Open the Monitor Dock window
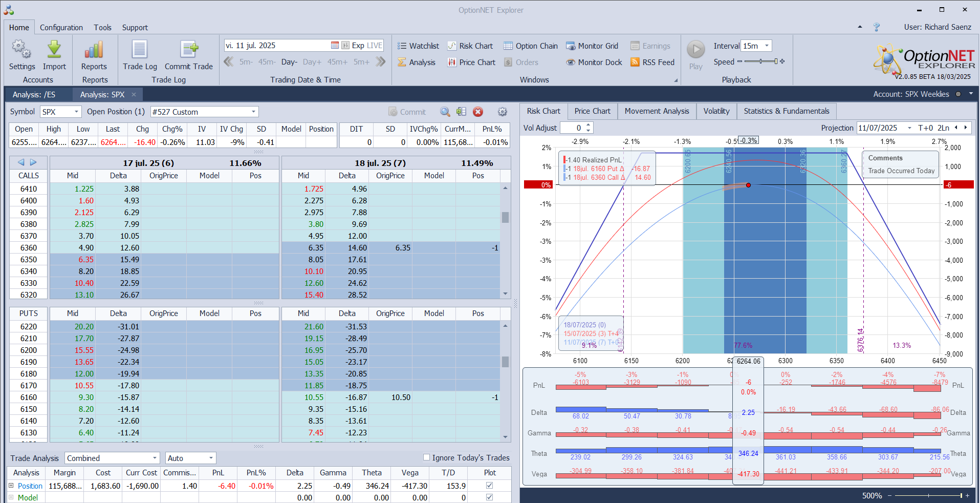 [x=594, y=62]
